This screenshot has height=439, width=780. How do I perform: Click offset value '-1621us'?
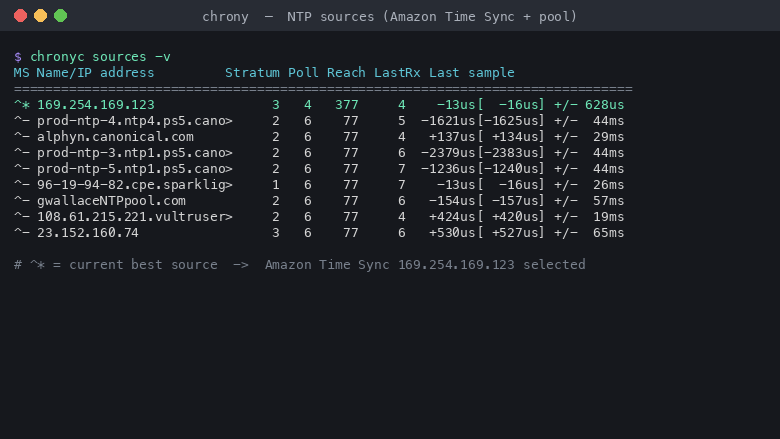coord(448,121)
